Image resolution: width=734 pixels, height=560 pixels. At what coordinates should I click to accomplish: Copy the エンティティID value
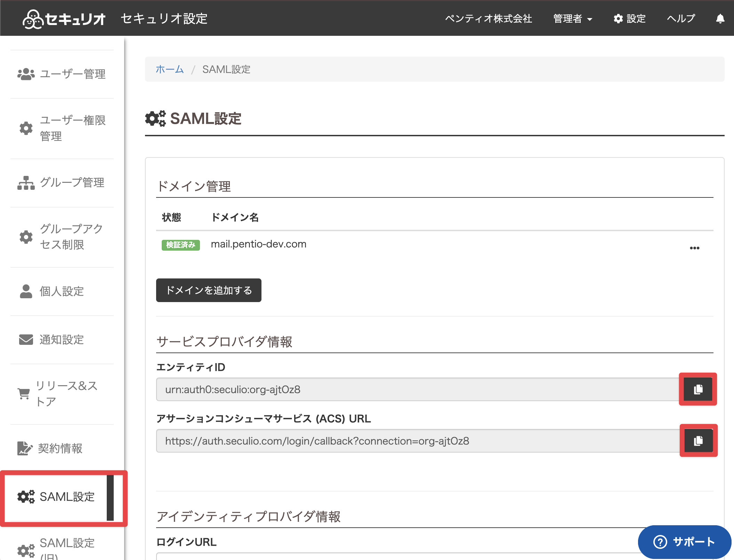point(698,389)
